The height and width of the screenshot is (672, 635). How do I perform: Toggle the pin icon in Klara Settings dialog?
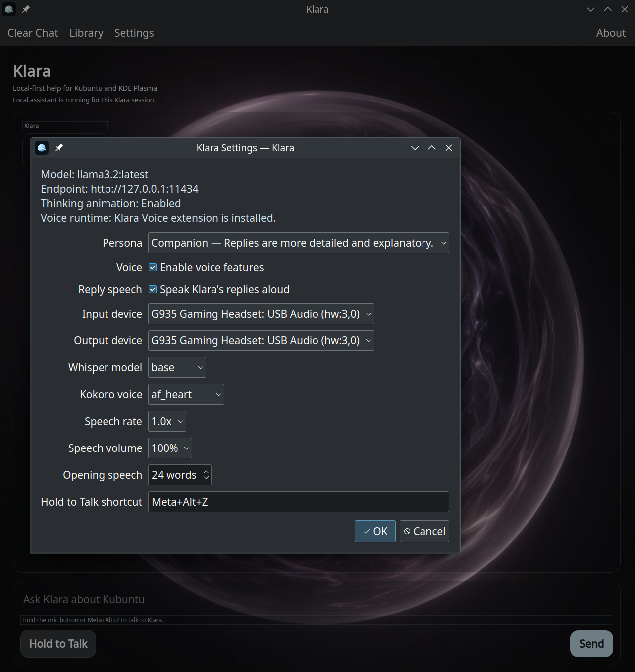(x=59, y=148)
